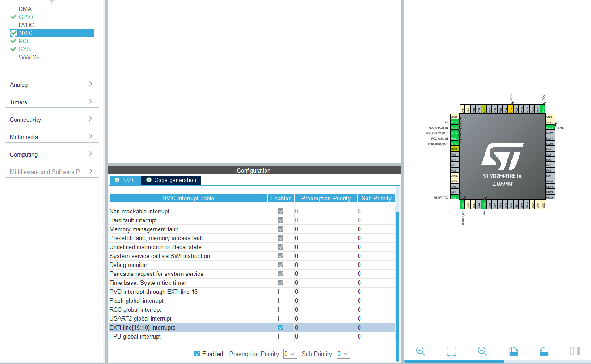Screen dimensions: 591x364
Task: Disable the EXTI line[15:10] interrupts checkbox
Action: 281,327
